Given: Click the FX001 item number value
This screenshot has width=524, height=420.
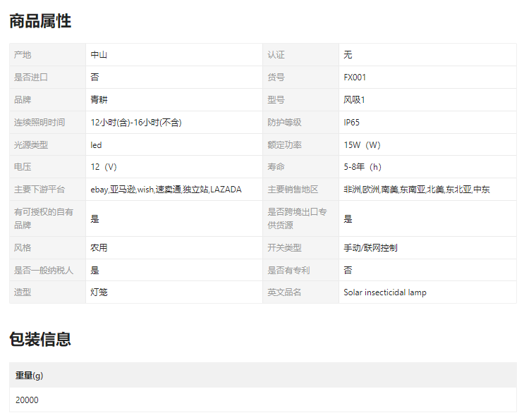Looking at the screenshot, I should [x=355, y=78].
